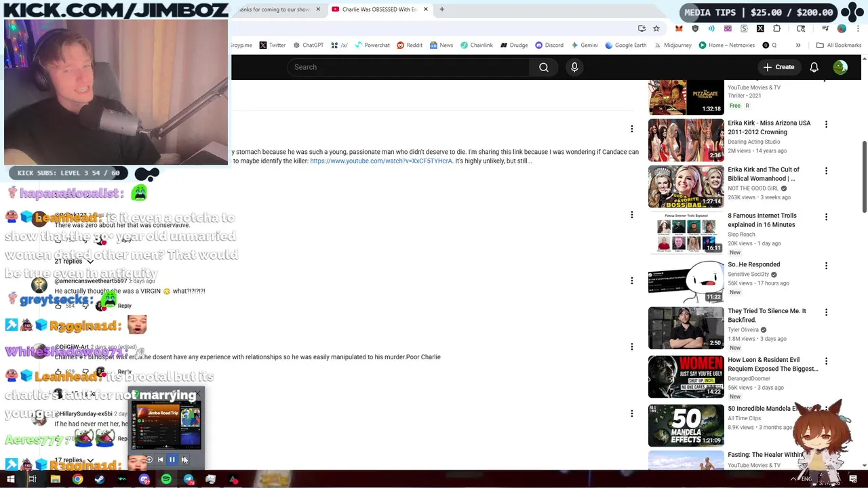Open options for How Leon & Resident Evil video
This screenshot has height=488, width=868.
[826, 361]
